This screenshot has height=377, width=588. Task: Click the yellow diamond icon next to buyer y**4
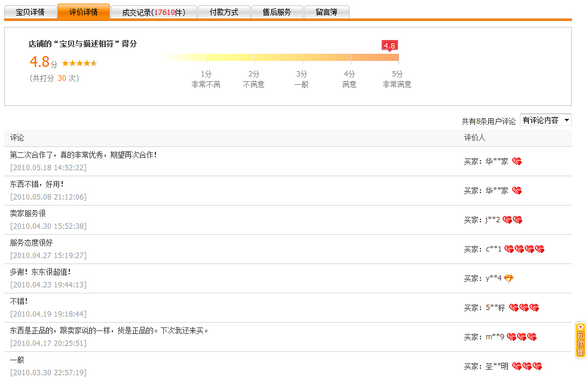pyautogui.click(x=509, y=278)
